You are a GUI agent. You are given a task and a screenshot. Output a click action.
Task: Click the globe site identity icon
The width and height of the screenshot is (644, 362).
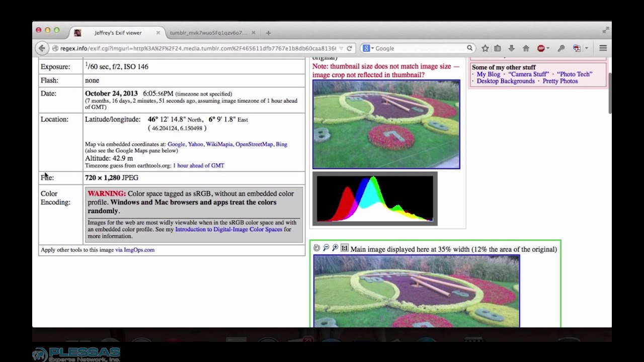[55, 48]
